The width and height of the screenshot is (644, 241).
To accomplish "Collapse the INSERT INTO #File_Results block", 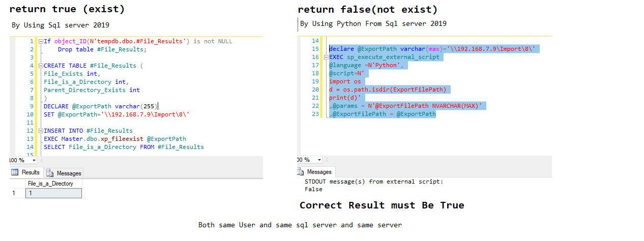I will coord(41,131).
